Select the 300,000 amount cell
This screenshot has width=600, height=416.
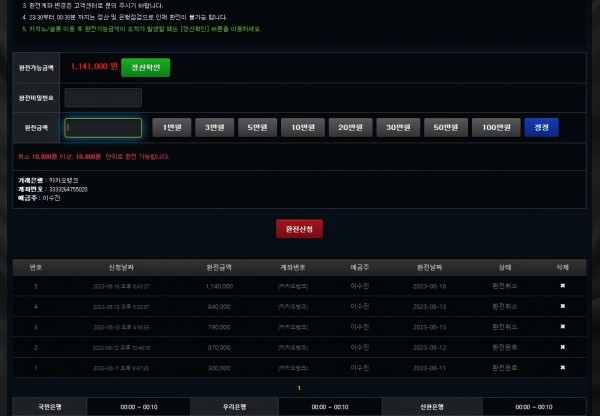219,368
